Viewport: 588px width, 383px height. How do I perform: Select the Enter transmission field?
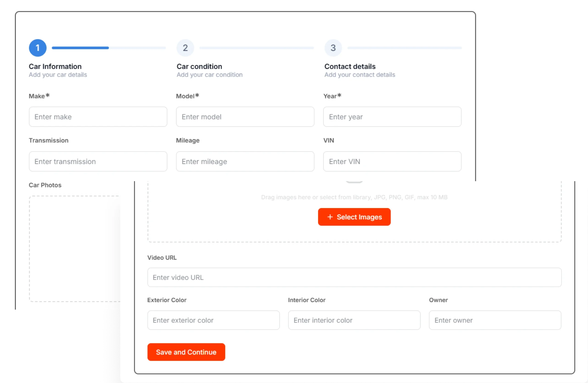coord(98,161)
